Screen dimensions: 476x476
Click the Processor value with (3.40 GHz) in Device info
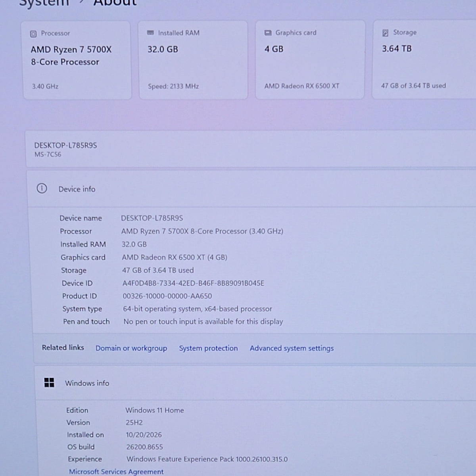(202, 231)
